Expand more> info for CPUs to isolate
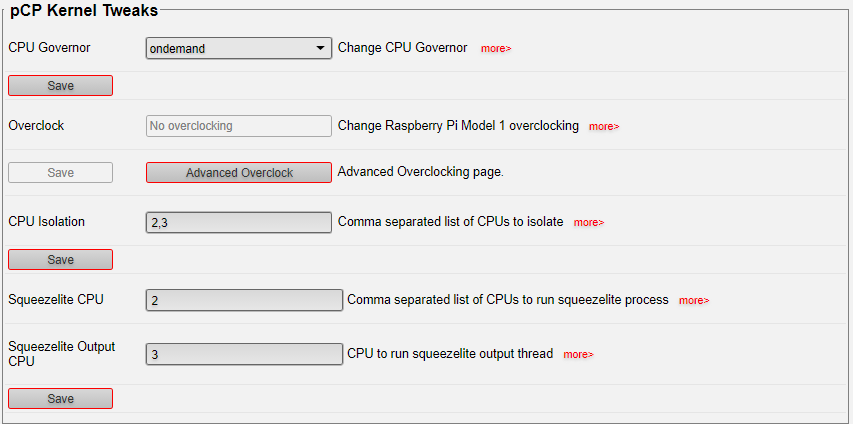This screenshot has width=853, height=424. coord(589,222)
